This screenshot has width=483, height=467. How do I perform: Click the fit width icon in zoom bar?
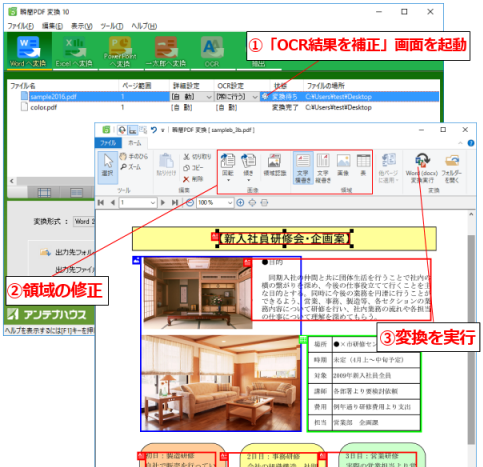(x=264, y=202)
